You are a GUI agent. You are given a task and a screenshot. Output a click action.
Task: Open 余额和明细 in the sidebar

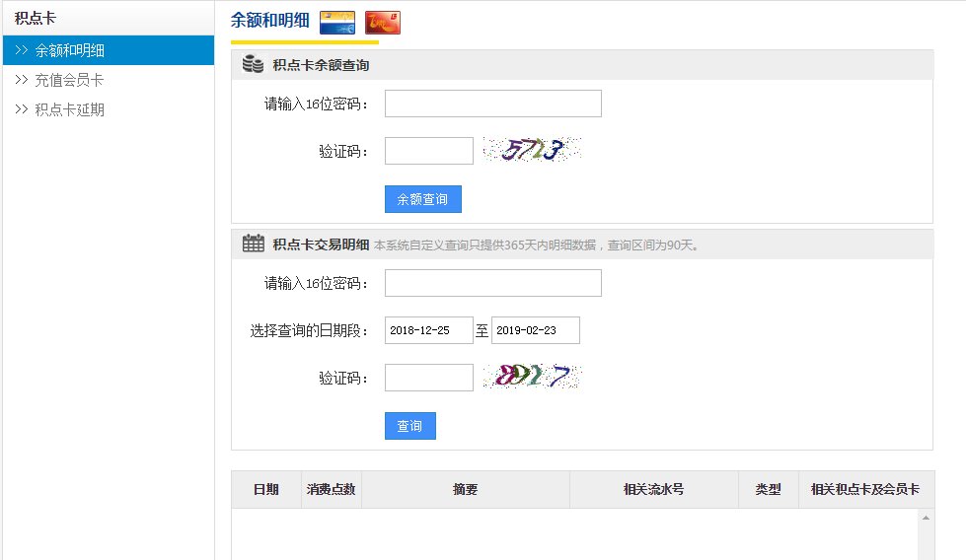point(109,50)
